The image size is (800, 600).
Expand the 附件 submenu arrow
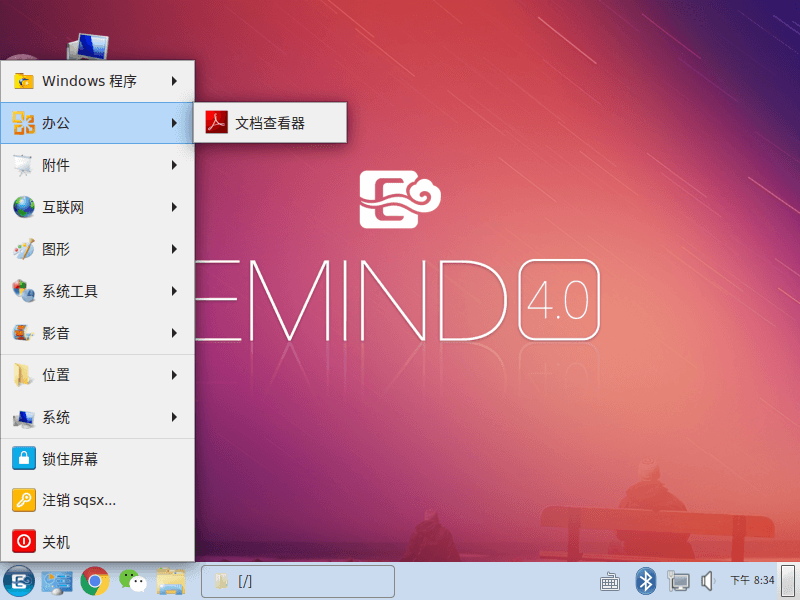[174, 165]
